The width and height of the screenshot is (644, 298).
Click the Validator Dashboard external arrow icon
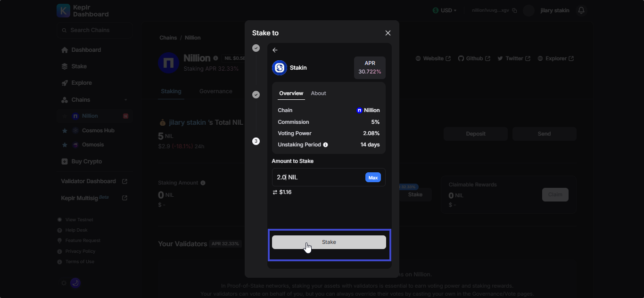pyautogui.click(x=124, y=181)
